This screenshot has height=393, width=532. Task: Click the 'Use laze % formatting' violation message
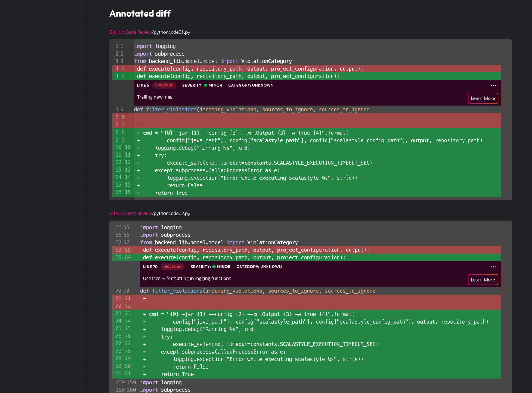coord(187,279)
